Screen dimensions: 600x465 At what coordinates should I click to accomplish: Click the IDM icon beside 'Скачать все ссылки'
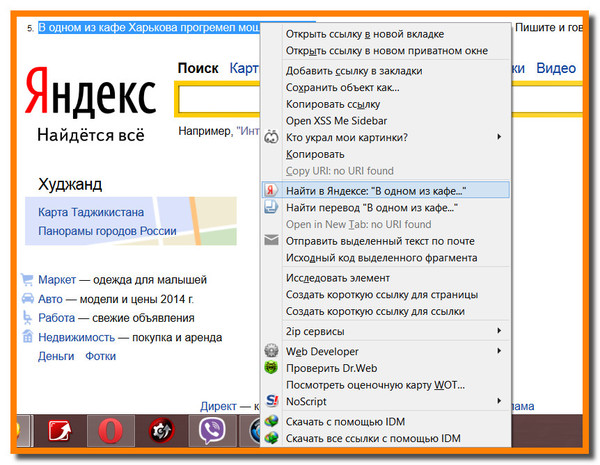tap(271, 438)
